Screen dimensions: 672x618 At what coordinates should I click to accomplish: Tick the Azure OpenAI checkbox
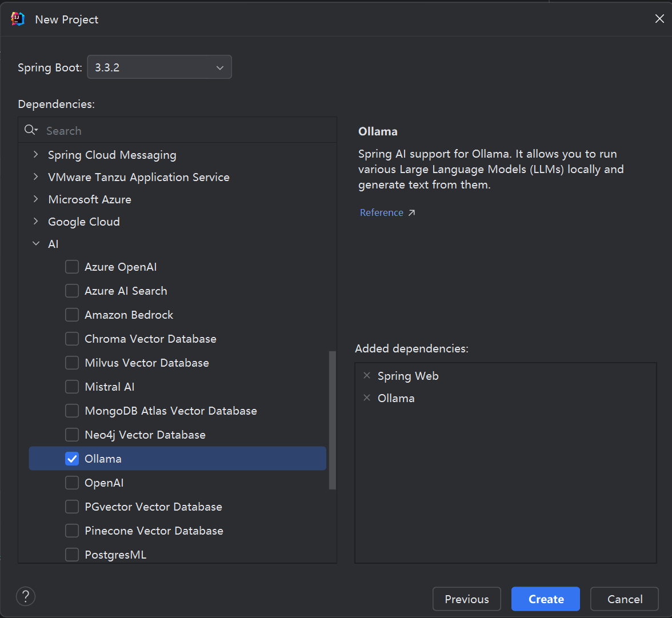point(72,267)
